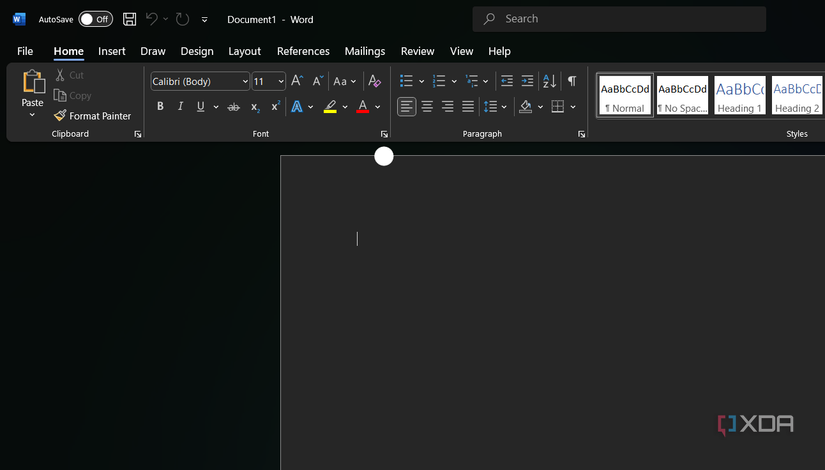The image size is (825, 470).
Task: Apply superscript formatting
Action: 275,106
